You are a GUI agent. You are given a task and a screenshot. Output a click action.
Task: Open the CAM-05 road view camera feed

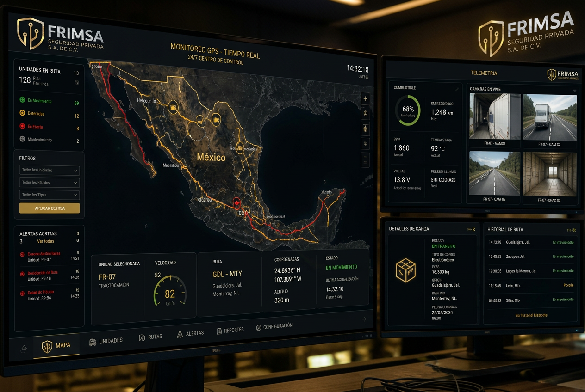coord(495,173)
